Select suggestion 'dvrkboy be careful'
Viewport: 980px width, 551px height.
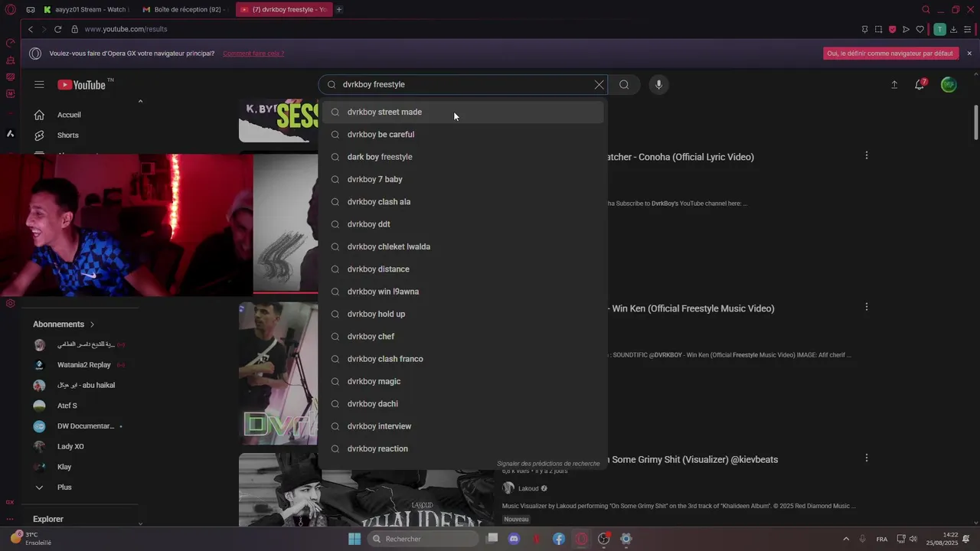(463, 134)
